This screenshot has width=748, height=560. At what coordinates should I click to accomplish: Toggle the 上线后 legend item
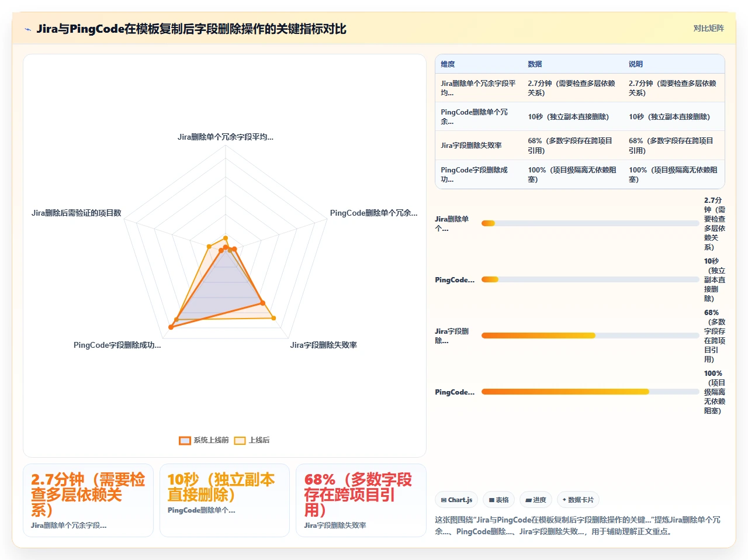tap(252, 440)
